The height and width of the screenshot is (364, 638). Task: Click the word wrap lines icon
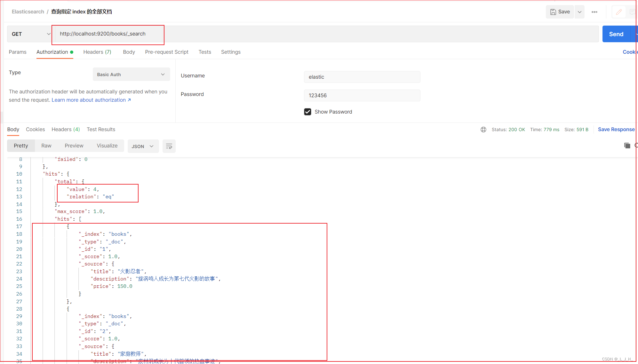coord(169,146)
